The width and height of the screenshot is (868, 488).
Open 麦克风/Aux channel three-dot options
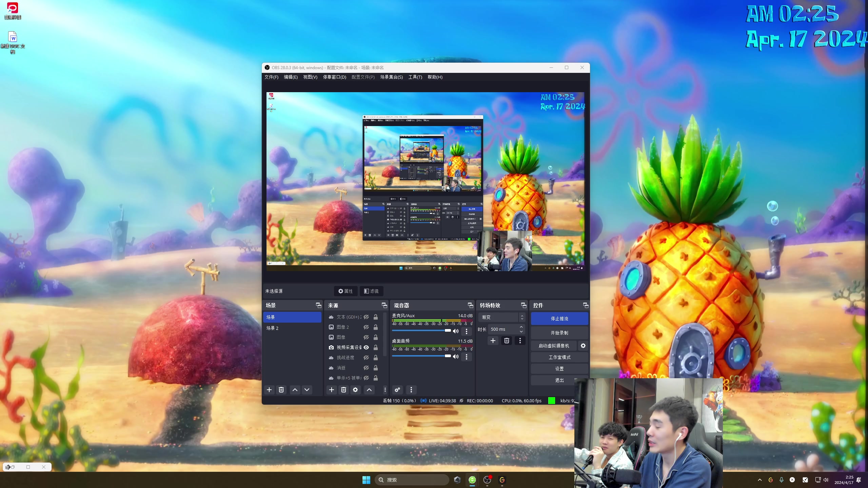point(467,331)
